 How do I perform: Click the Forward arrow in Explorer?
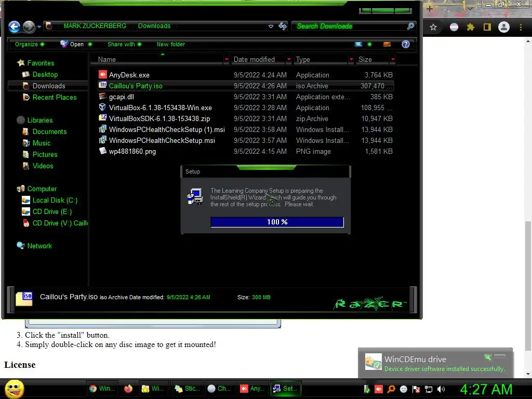(x=29, y=26)
